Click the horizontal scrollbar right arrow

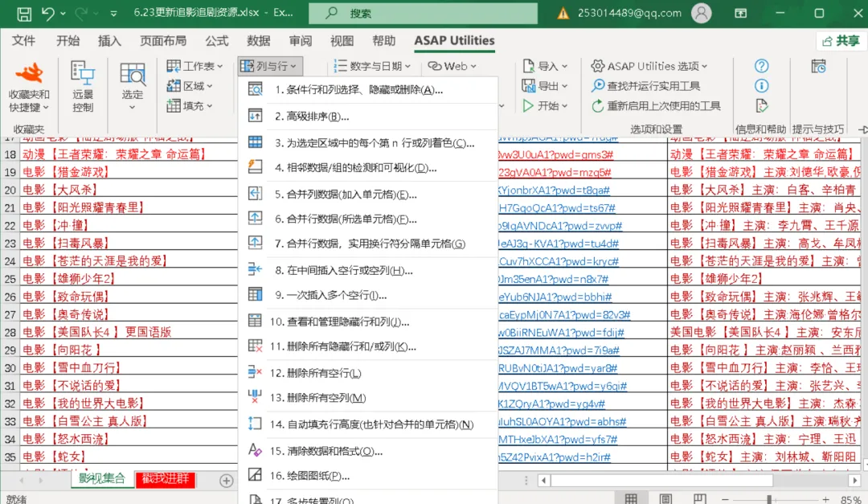[854, 480]
